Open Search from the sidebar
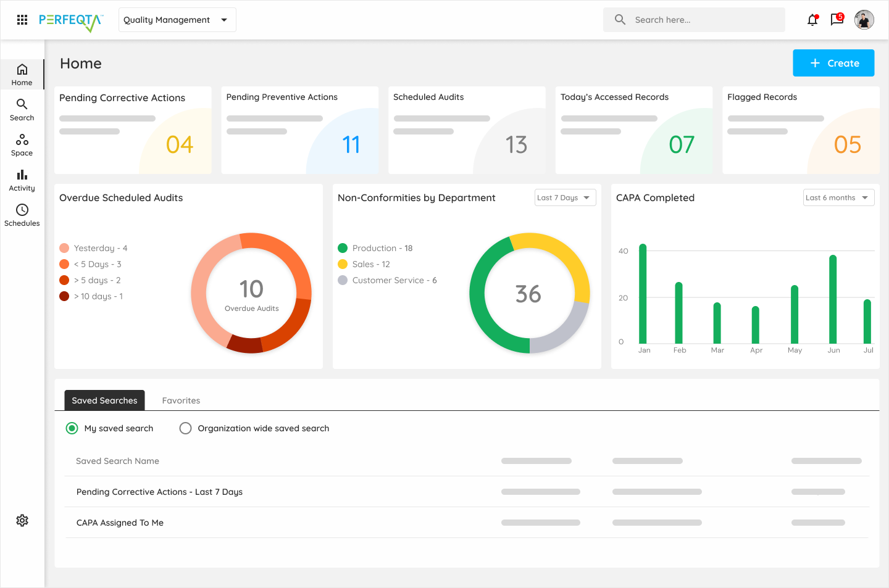This screenshot has height=588, width=889. (x=22, y=110)
